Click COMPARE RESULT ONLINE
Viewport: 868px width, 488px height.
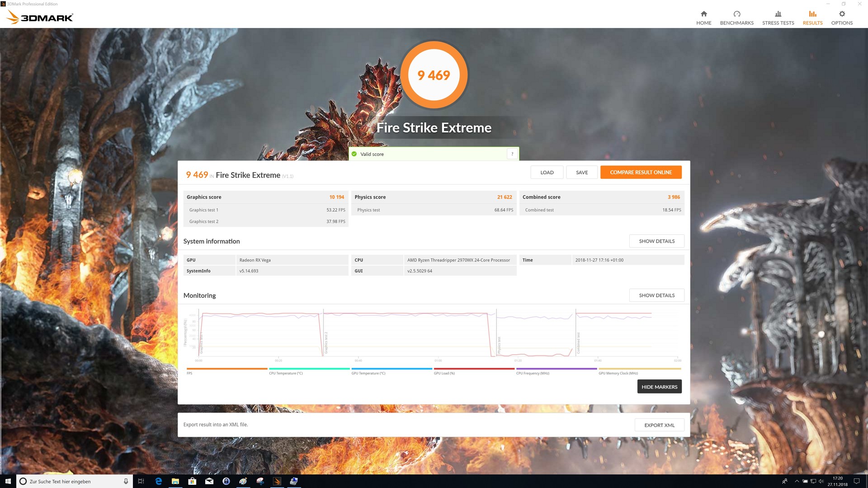tap(641, 172)
